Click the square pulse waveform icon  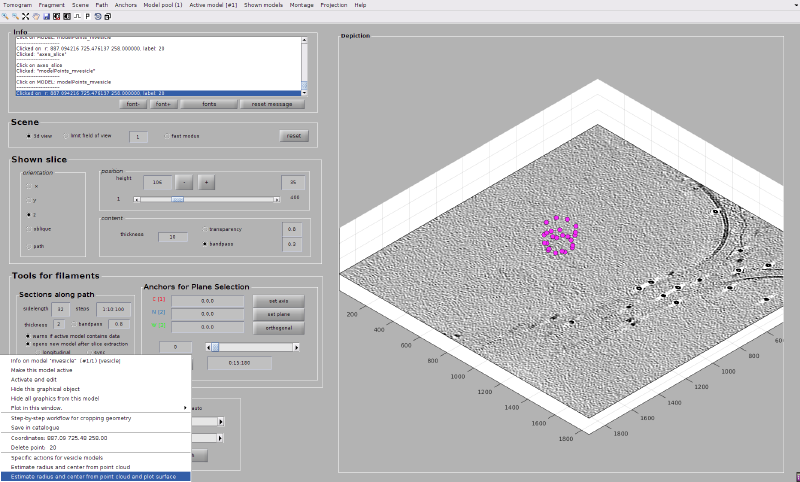77,16
